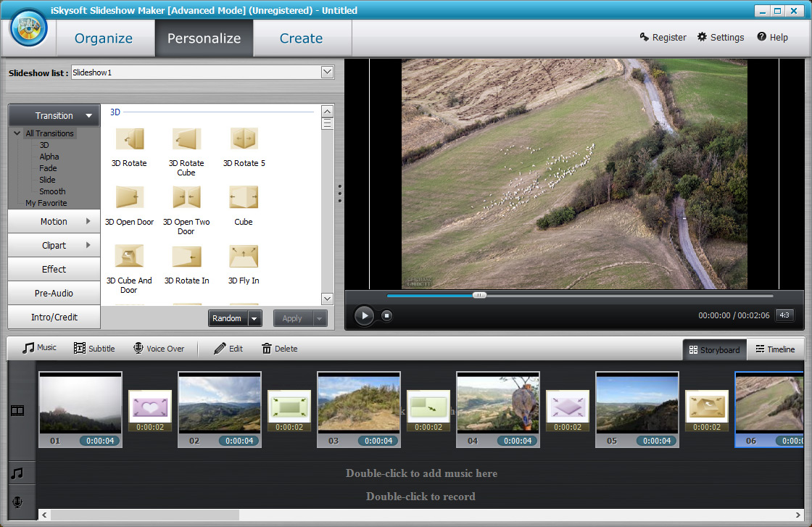Image resolution: width=812 pixels, height=527 pixels.
Task: Switch to Timeline view
Action: click(x=775, y=349)
